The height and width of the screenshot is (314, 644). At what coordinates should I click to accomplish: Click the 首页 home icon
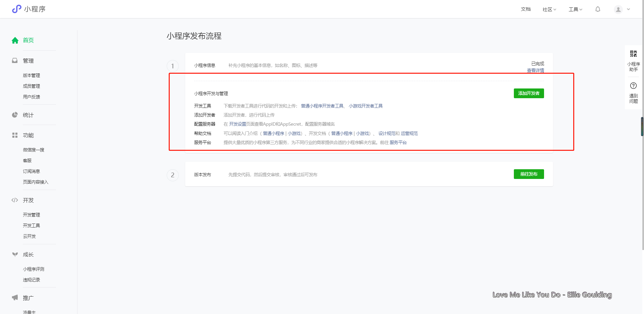[x=15, y=41]
